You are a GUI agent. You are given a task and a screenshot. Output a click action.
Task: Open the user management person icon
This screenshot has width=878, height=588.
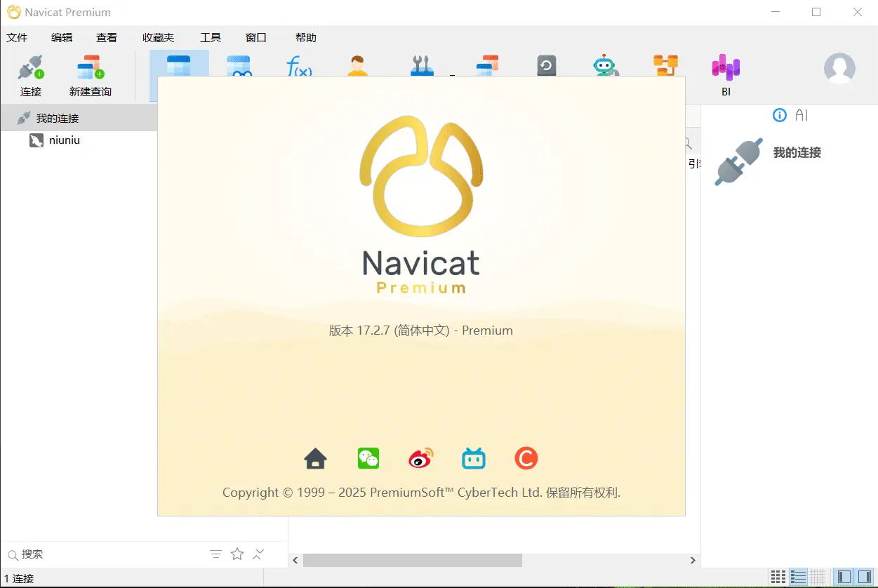[357, 66]
